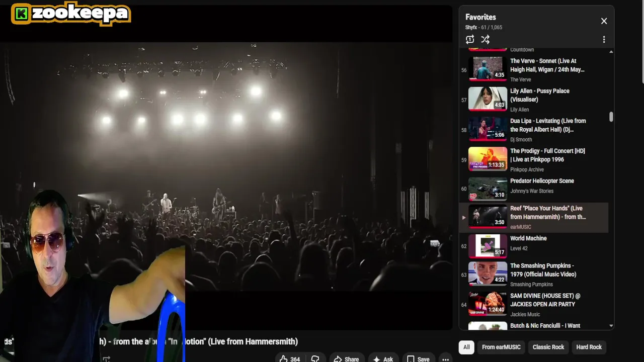Screen dimensions: 644x362
Task: Open SAM DIVINE house set thumbnail
Action: pyautogui.click(x=488, y=304)
